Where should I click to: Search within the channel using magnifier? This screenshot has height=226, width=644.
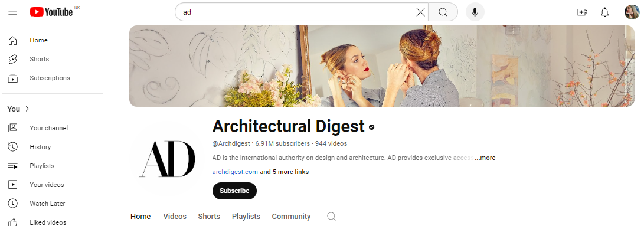pyautogui.click(x=332, y=216)
